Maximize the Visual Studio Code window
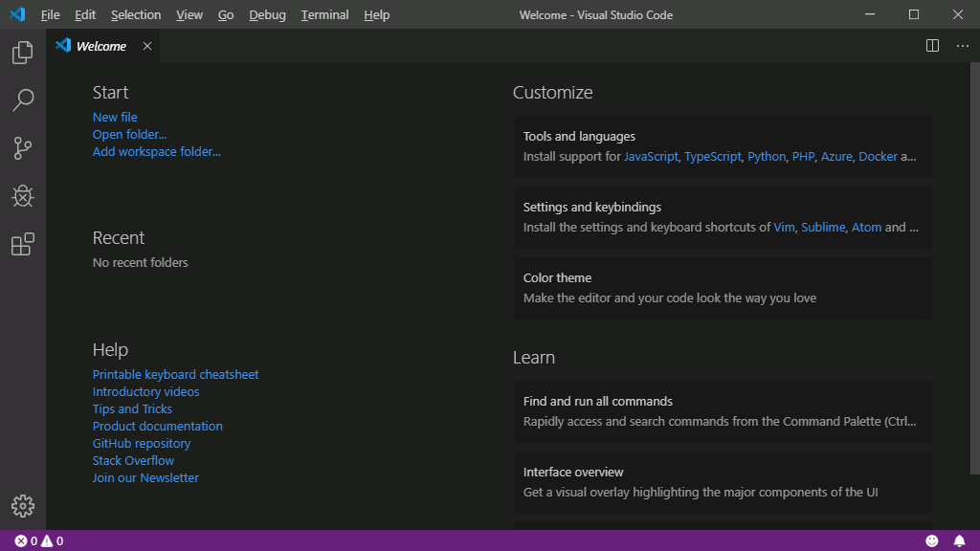 914,14
